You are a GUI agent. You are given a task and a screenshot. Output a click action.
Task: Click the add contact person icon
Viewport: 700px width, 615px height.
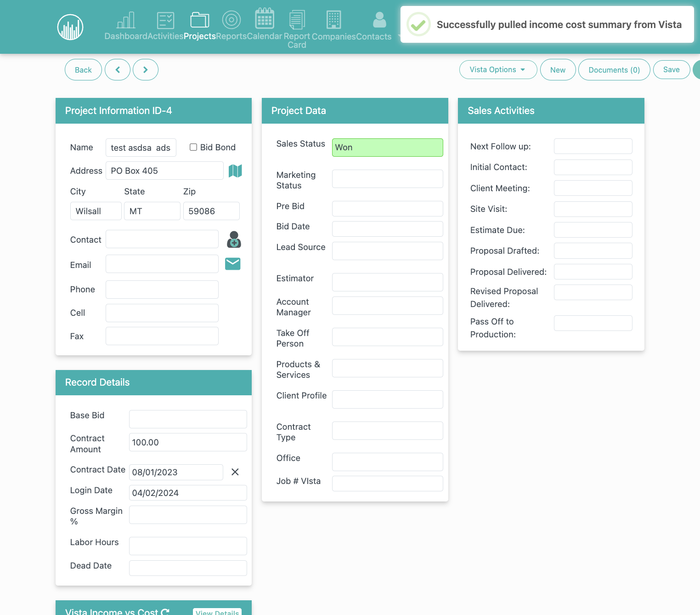point(234,239)
